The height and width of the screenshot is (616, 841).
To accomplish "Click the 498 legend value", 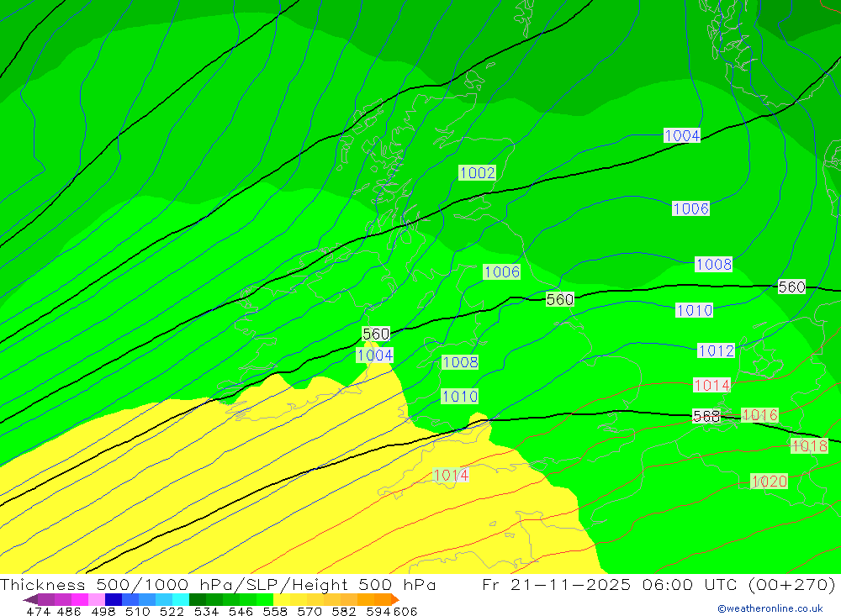I will point(103,611).
